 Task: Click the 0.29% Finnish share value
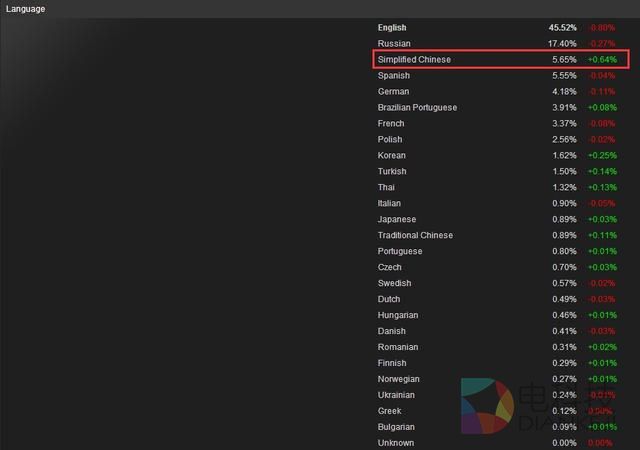click(564, 363)
